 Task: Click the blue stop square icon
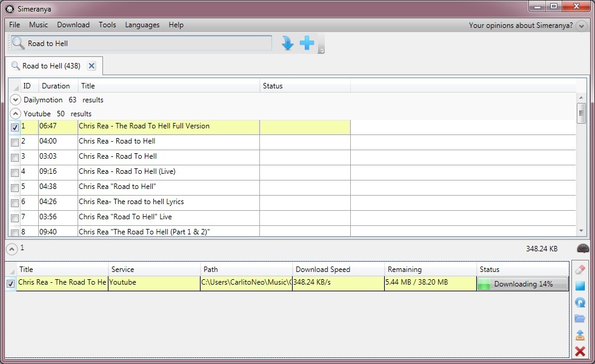[x=580, y=286]
